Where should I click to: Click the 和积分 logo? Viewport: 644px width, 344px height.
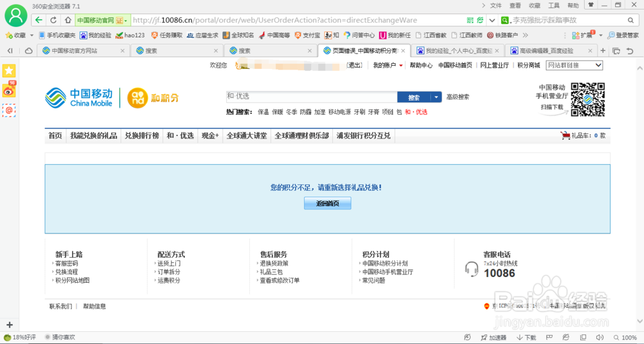(153, 98)
